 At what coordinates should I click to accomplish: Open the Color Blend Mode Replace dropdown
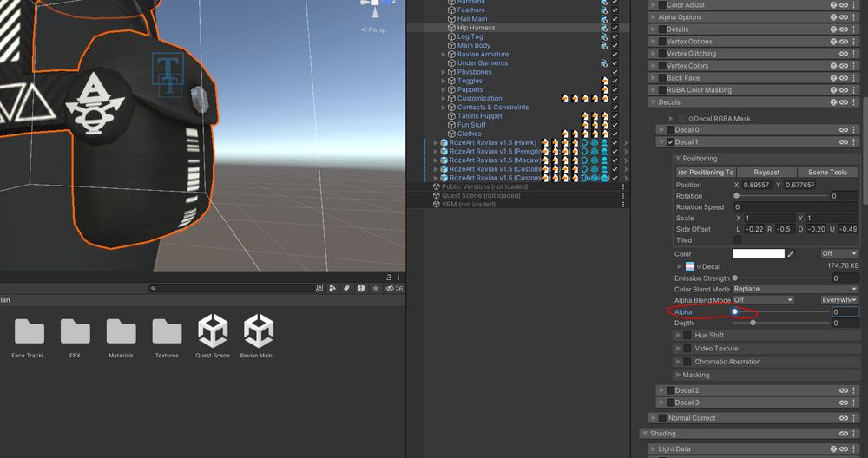coord(795,289)
